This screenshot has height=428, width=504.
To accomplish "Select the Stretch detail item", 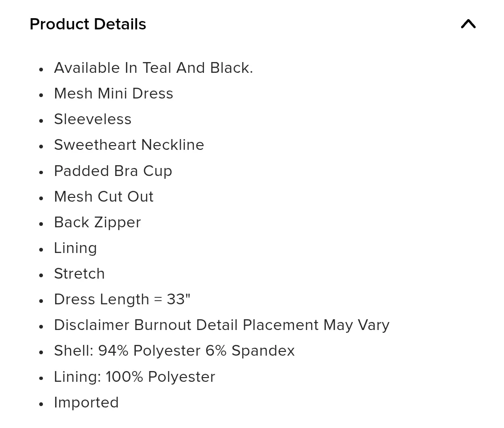I will 79,274.
